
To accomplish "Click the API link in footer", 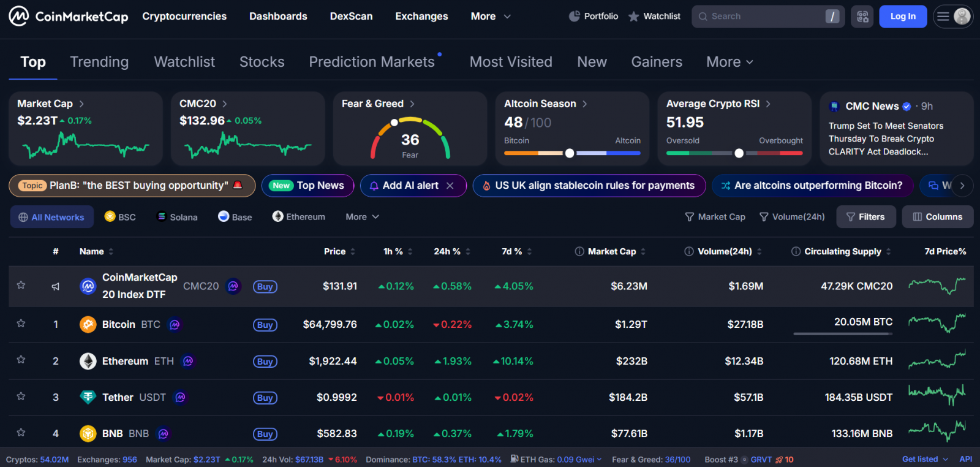I will [966, 460].
